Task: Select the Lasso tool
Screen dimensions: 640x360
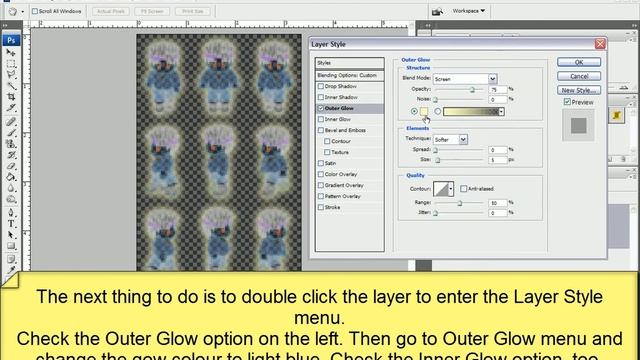Action: click(11, 75)
